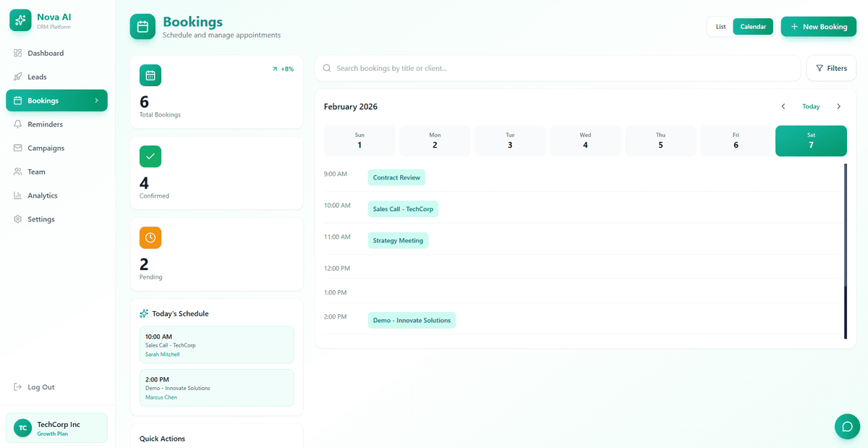
Task: Open the Team page
Action: (x=36, y=172)
